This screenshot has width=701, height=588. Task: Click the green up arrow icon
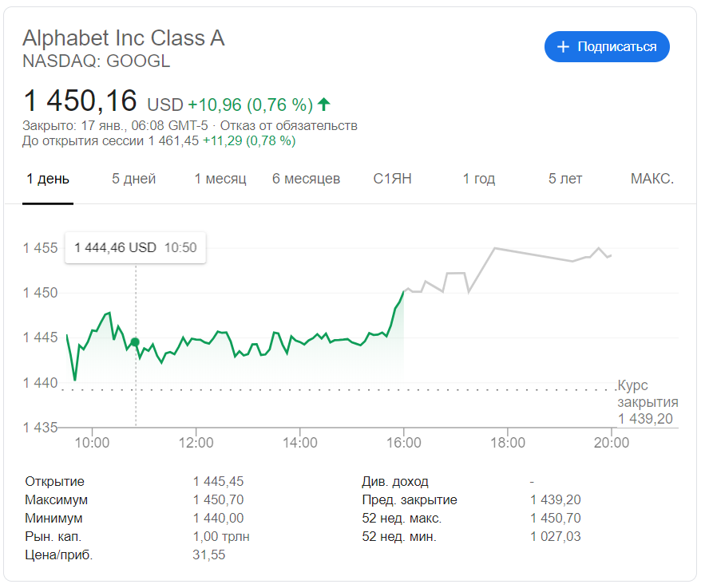click(x=323, y=104)
